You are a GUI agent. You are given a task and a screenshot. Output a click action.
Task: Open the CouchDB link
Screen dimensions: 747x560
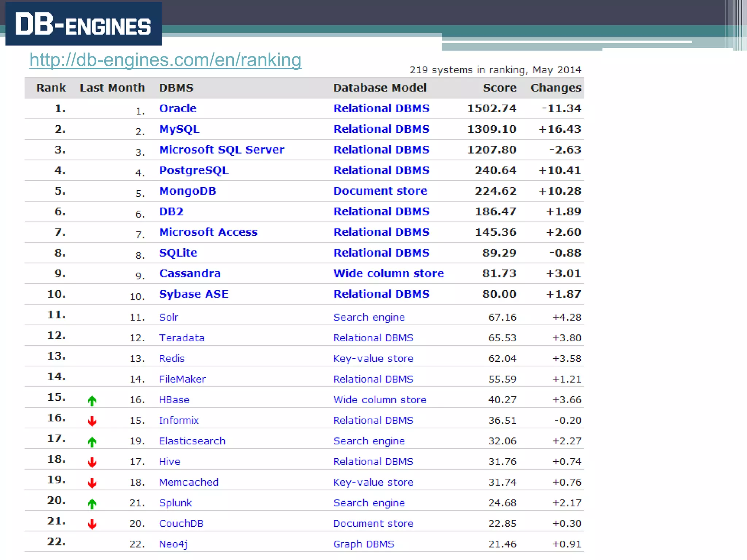pos(181,524)
